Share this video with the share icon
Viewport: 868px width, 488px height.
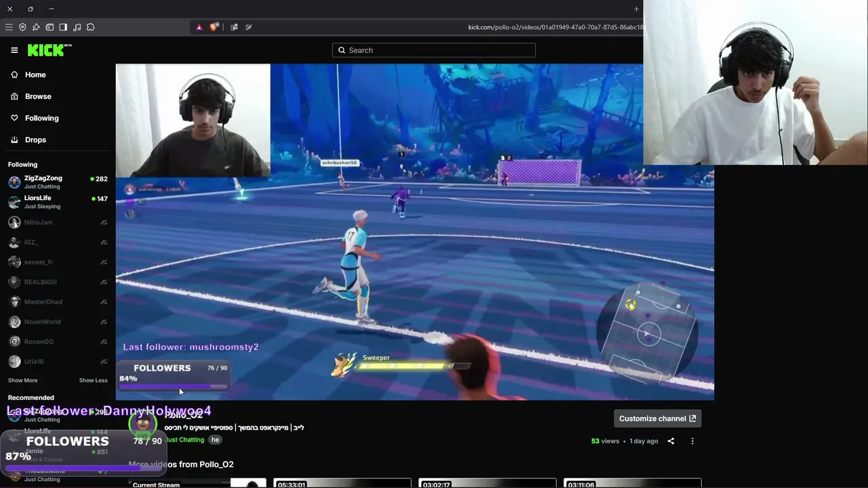(x=671, y=441)
